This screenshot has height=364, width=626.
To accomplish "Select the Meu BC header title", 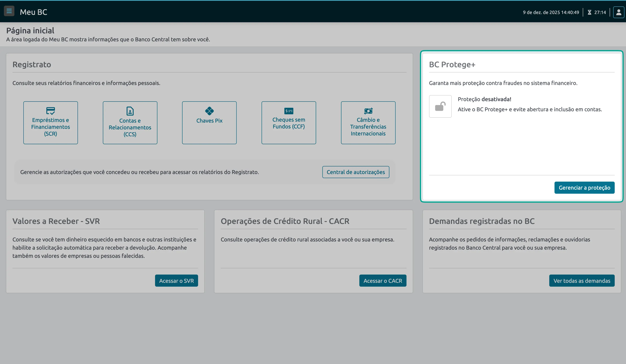I will click(x=34, y=12).
